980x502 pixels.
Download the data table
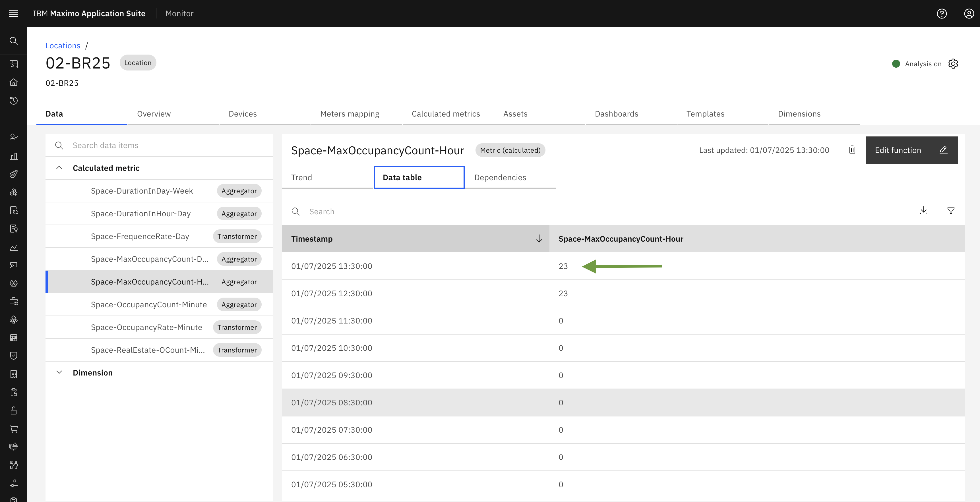923,211
